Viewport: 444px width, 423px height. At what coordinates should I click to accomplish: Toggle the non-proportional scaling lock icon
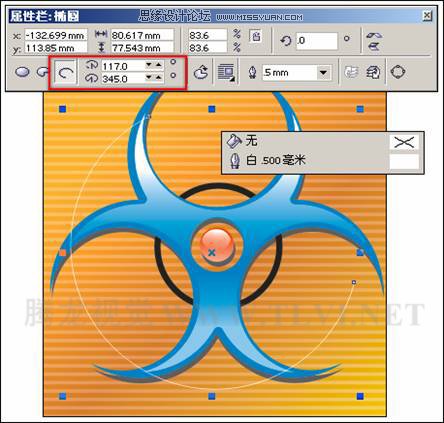pyautogui.click(x=256, y=36)
